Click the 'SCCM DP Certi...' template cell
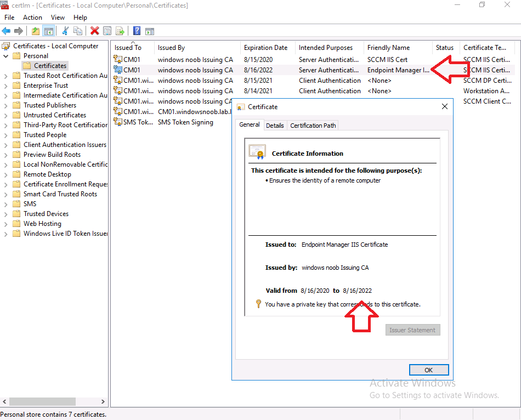This screenshot has width=521, height=420. click(488, 81)
